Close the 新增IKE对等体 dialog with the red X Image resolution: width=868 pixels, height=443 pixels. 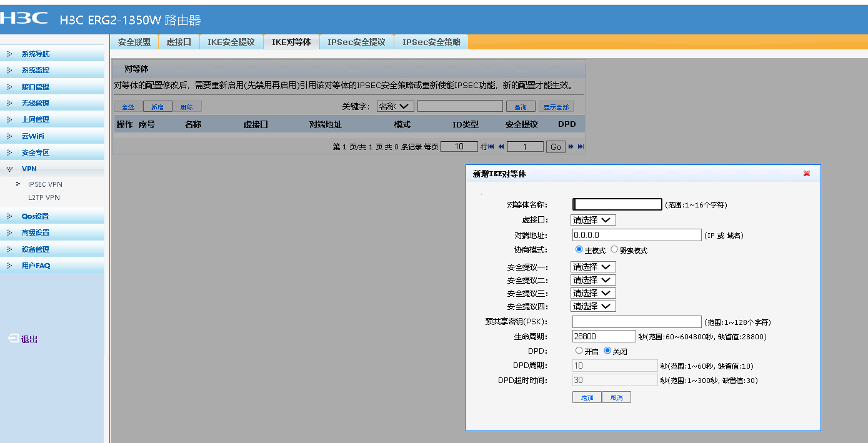click(807, 174)
